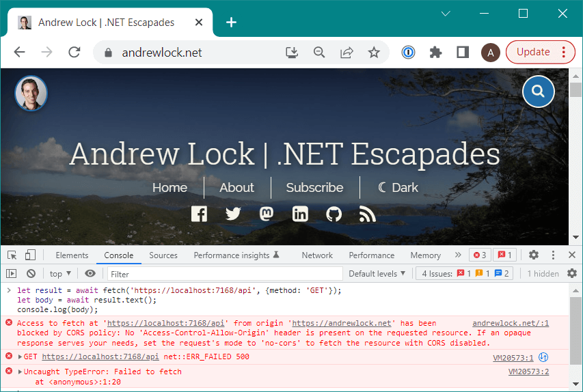The width and height of the screenshot is (583, 392).
Task: Open the andrewlock.net/:1 source link
Action: [511, 323]
